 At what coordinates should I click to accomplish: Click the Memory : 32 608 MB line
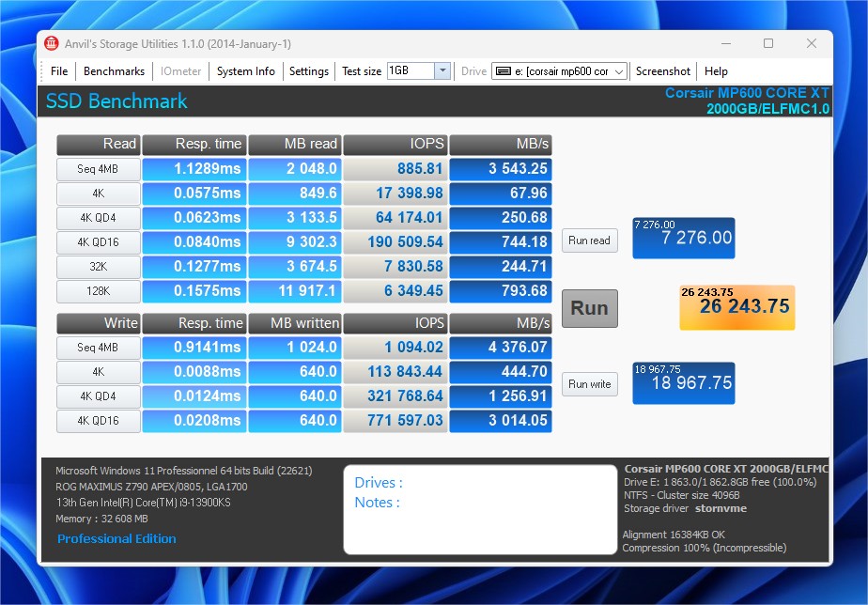pos(101,519)
